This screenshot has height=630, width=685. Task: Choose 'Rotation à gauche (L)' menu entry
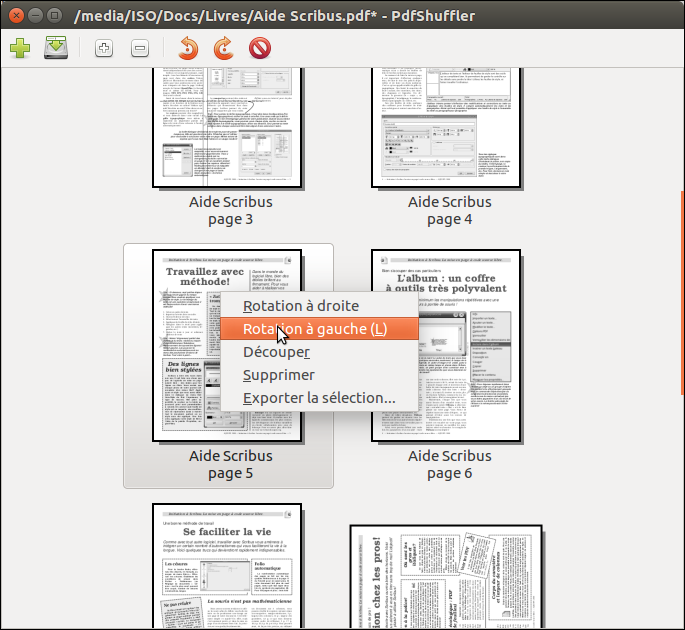pos(319,329)
